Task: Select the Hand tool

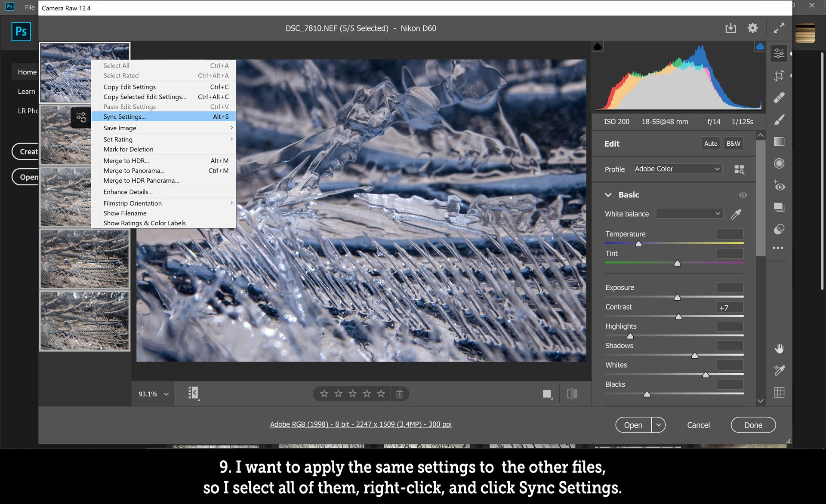Action: click(x=779, y=348)
